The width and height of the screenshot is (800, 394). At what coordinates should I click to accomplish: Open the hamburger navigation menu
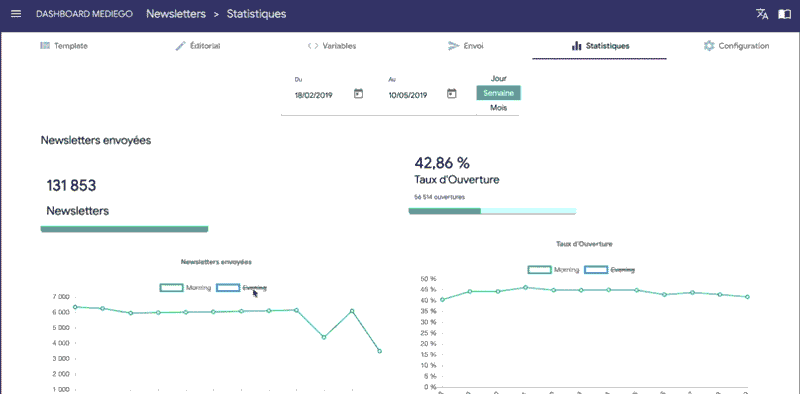(16, 14)
